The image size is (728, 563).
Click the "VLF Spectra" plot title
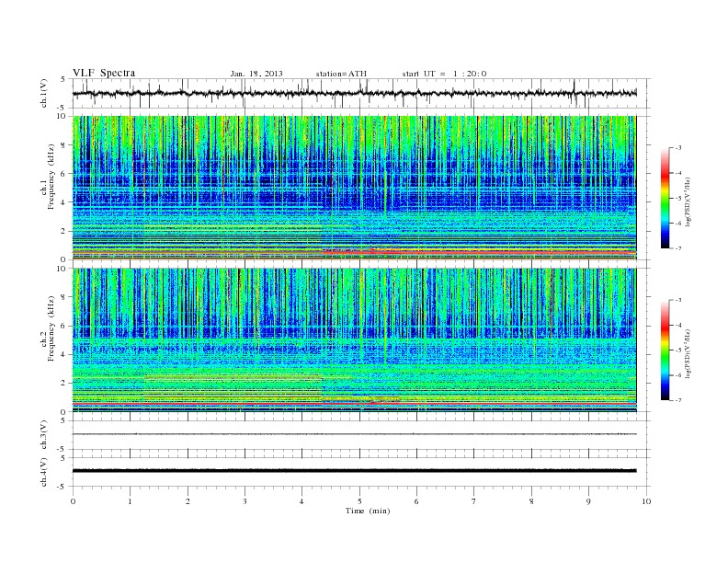(104, 73)
